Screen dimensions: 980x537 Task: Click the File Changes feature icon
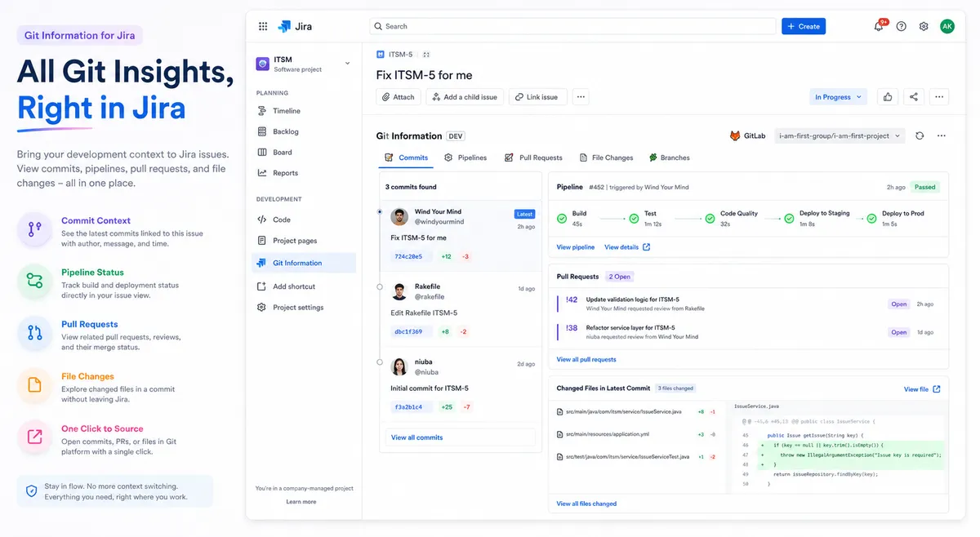(x=34, y=385)
